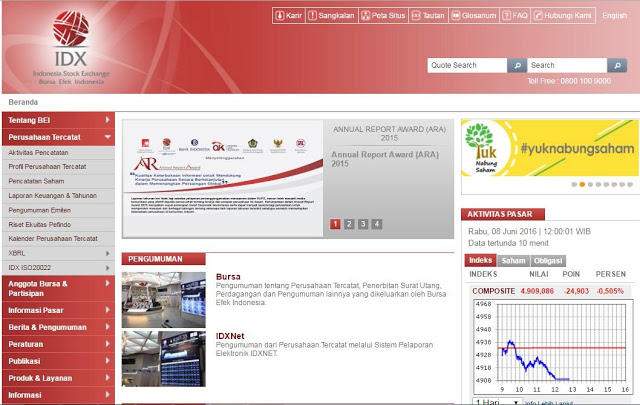
Task: Expand Anggota Bursa & Partisipan arrow
Action: coord(107,283)
